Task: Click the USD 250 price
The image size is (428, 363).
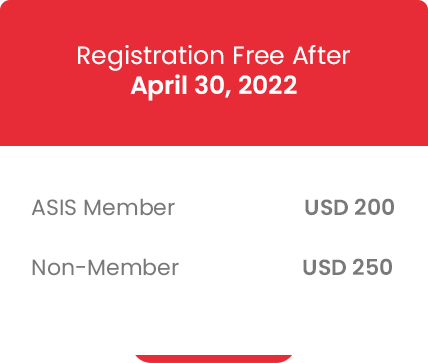Action: 348,267
